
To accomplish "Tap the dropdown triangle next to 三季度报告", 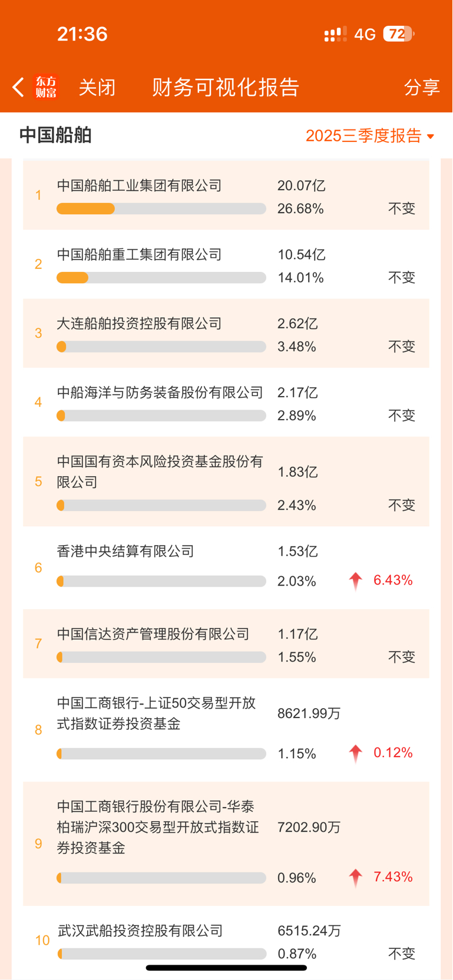I will coord(431,137).
